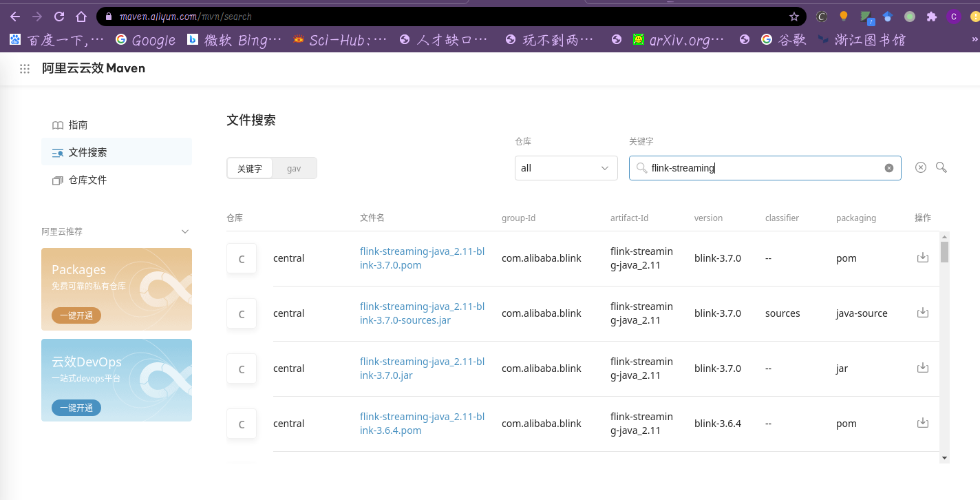Download the blink-3.6.4 pom artifact
Image resolution: width=980 pixels, height=500 pixels.
(923, 422)
